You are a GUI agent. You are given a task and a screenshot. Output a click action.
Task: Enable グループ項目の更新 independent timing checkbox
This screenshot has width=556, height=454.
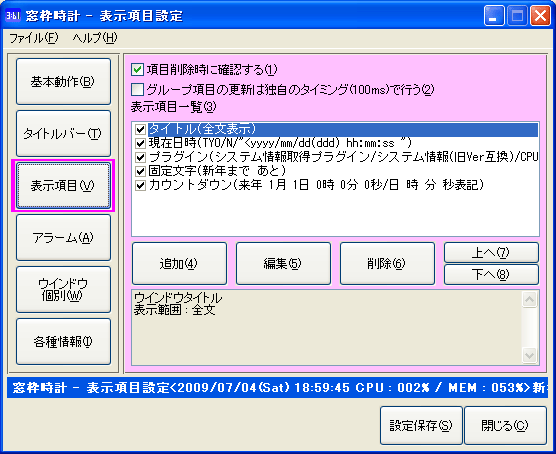tap(137, 89)
